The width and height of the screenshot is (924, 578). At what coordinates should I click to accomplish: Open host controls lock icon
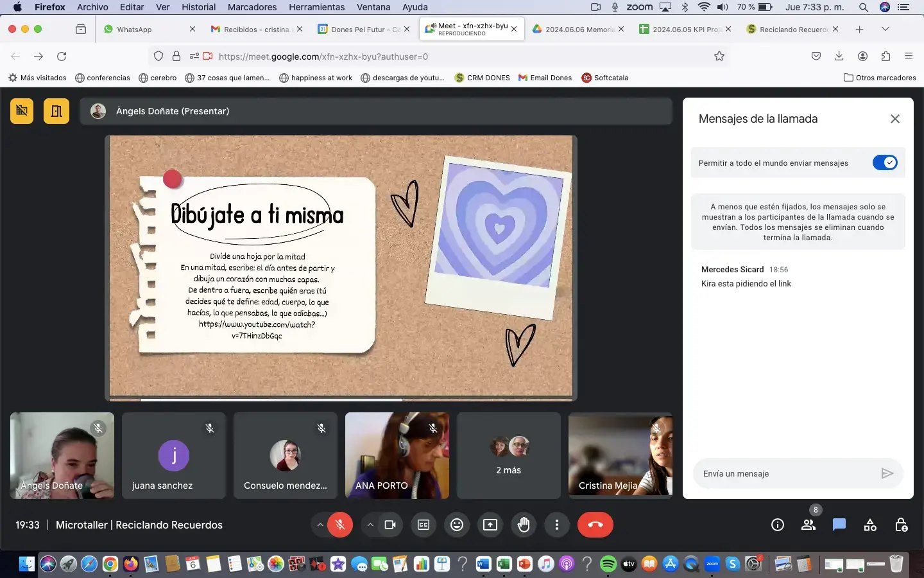[x=901, y=525]
